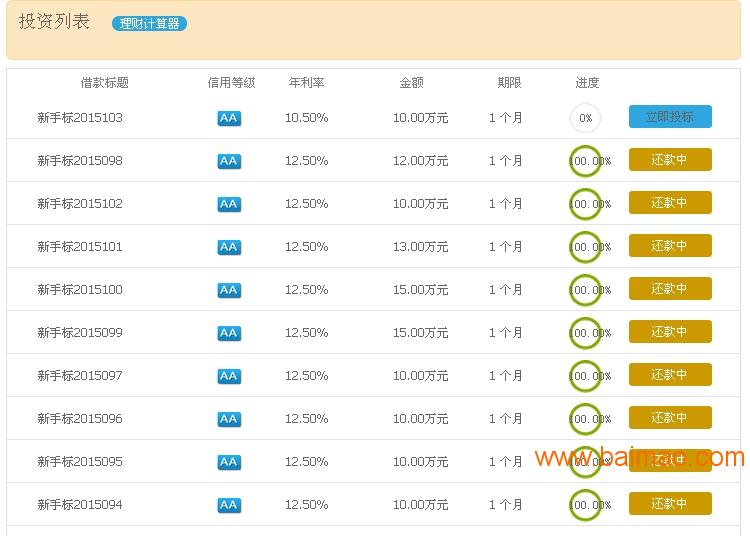Click the 金额 column header
The image size is (750, 536).
412,83
